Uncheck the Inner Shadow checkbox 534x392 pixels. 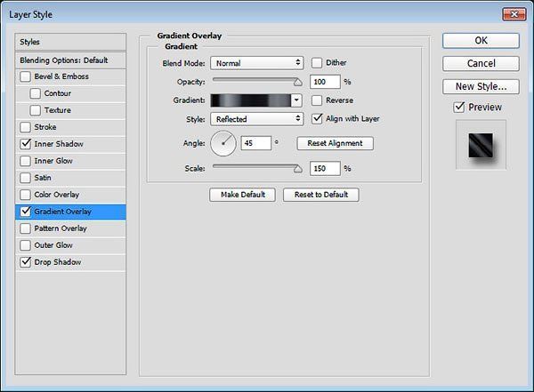[25, 144]
